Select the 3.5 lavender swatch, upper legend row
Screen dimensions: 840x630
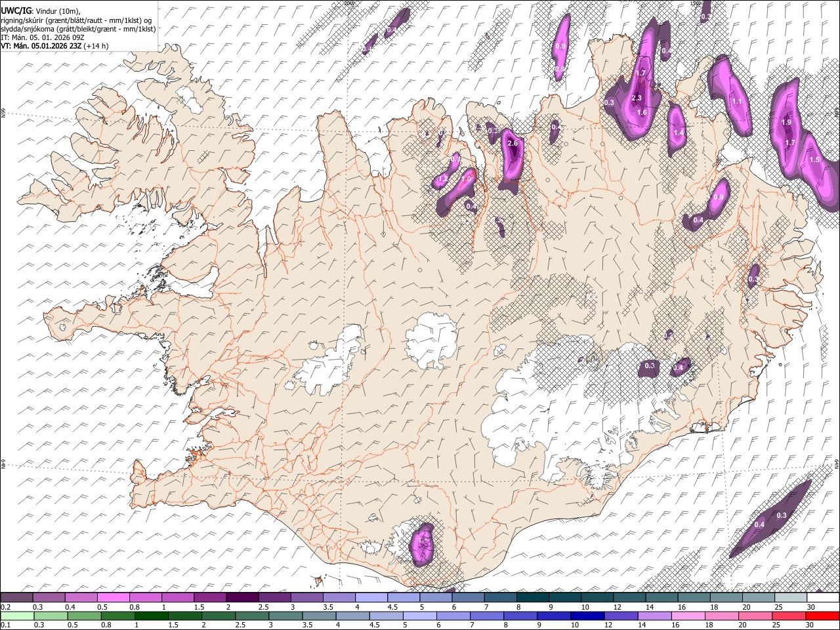pos(339,598)
